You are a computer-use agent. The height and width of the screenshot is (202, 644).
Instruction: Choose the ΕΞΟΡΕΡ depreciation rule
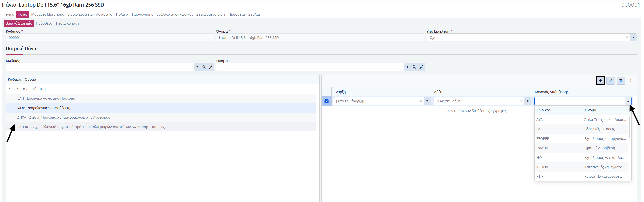[x=581, y=139]
